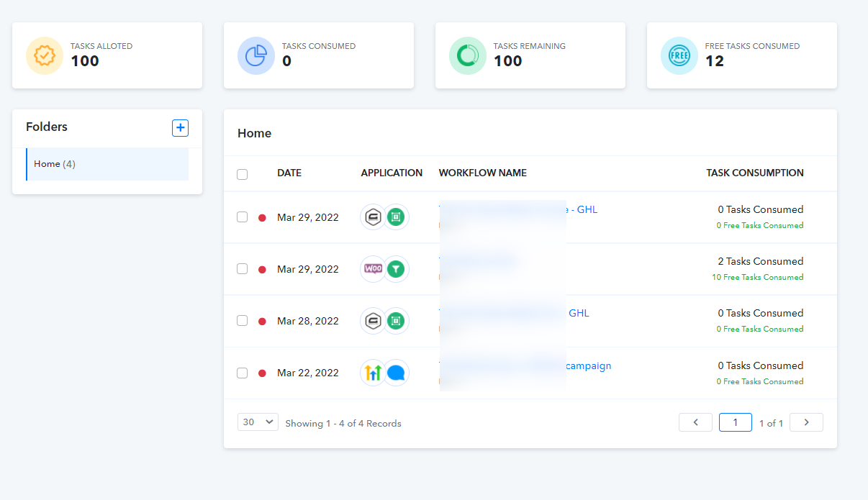Click the Free Tasks Consumed icon
This screenshot has width=868, height=500.
[x=679, y=55]
